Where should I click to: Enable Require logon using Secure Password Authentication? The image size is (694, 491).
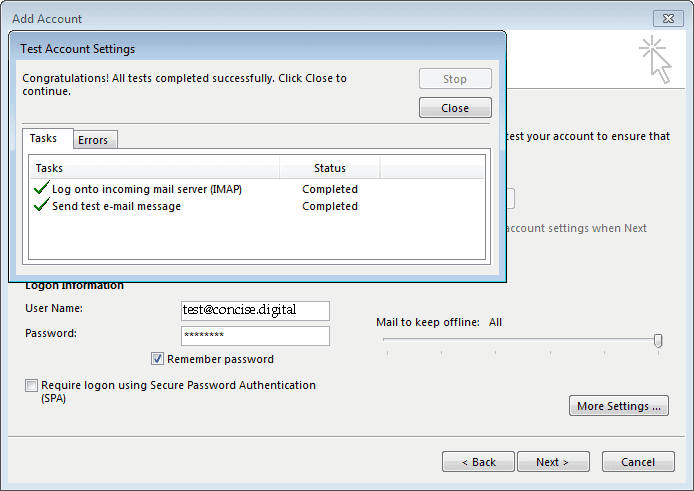pyautogui.click(x=32, y=385)
